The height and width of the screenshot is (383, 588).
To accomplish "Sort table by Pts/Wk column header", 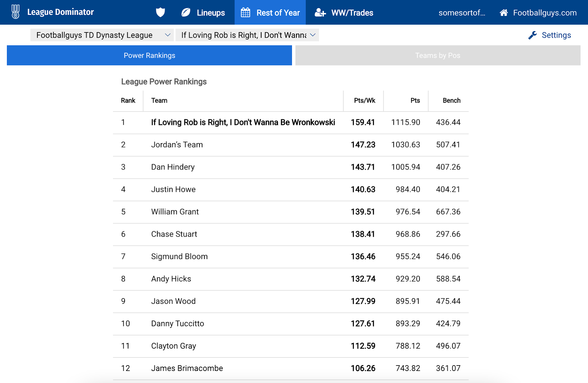I will pyautogui.click(x=364, y=100).
